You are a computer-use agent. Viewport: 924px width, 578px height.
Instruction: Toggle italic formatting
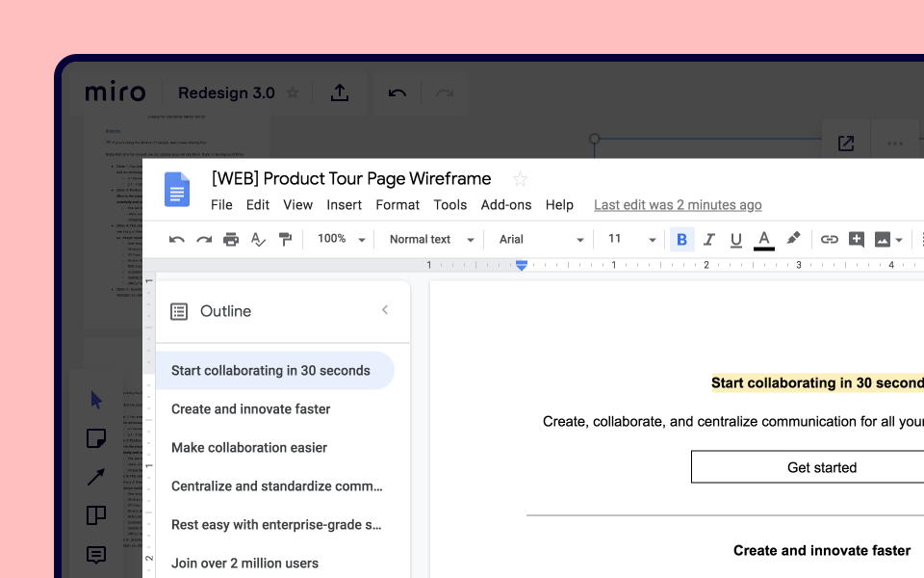pos(709,240)
